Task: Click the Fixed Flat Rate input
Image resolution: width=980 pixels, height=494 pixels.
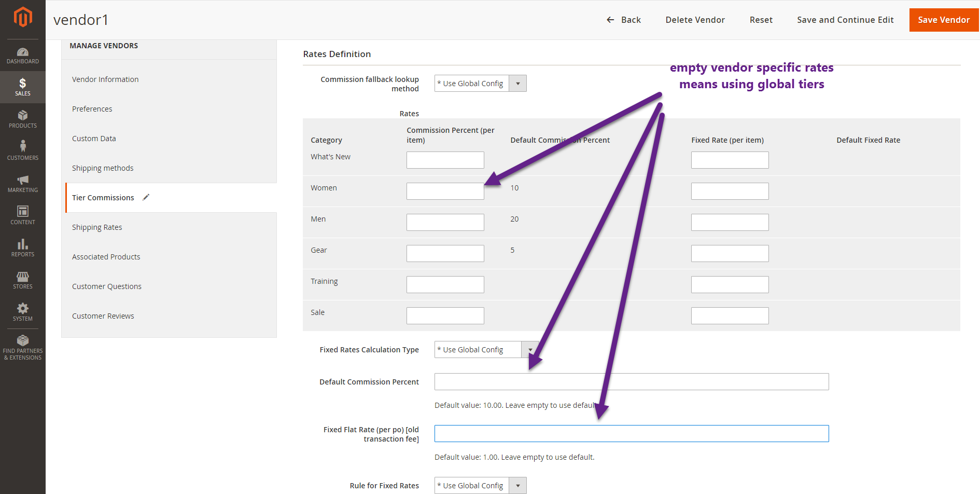Action: 632,434
